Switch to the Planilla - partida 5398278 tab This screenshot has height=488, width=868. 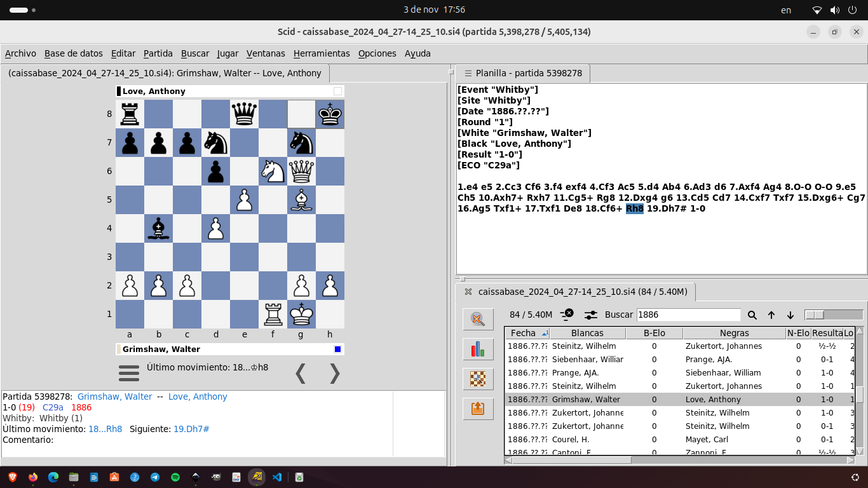pyautogui.click(x=524, y=73)
